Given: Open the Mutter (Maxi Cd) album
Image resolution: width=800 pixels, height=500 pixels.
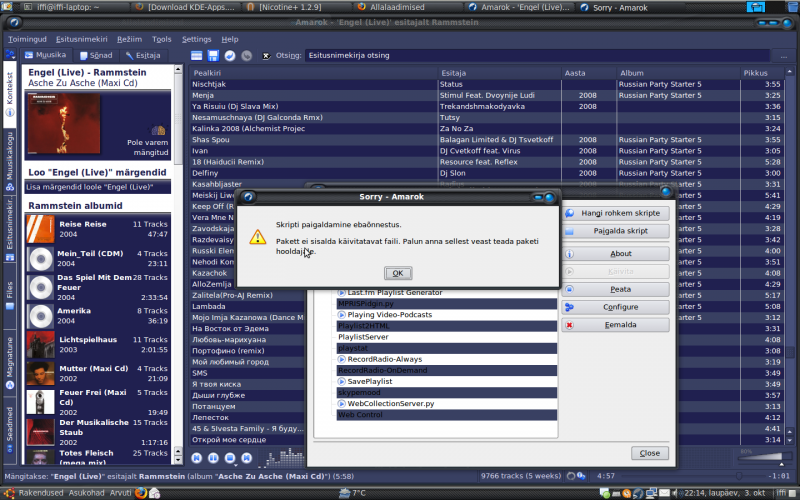Looking at the screenshot, I should 97,373.
